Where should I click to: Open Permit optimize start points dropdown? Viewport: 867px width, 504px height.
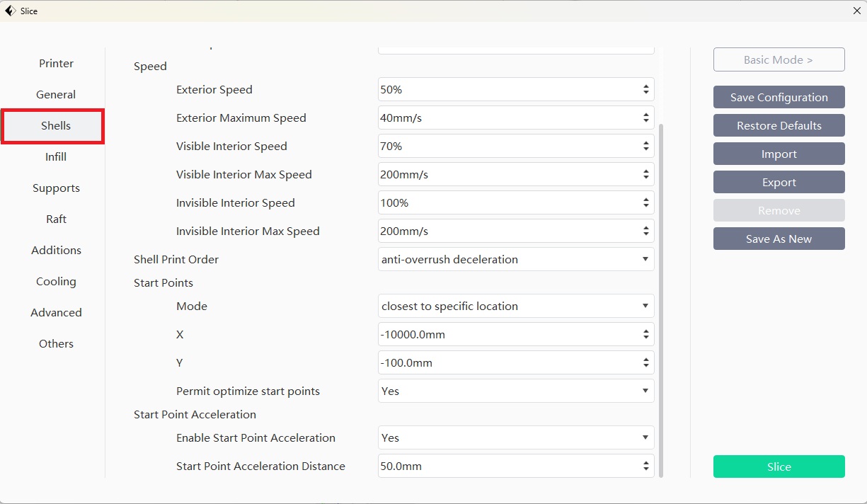pyautogui.click(x=515, y=391)
